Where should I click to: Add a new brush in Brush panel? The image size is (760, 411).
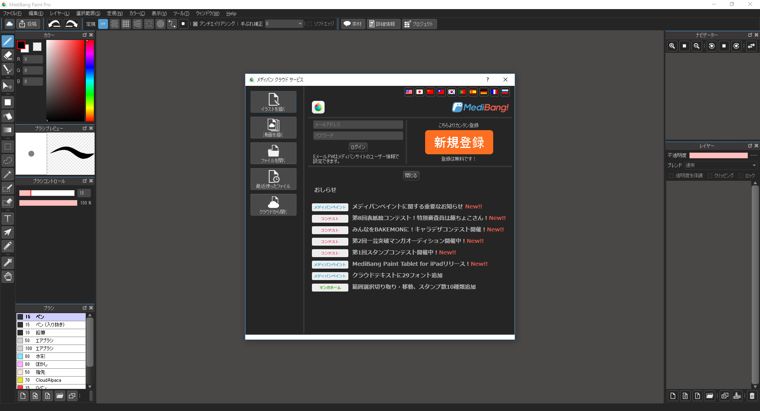[23, 396]
